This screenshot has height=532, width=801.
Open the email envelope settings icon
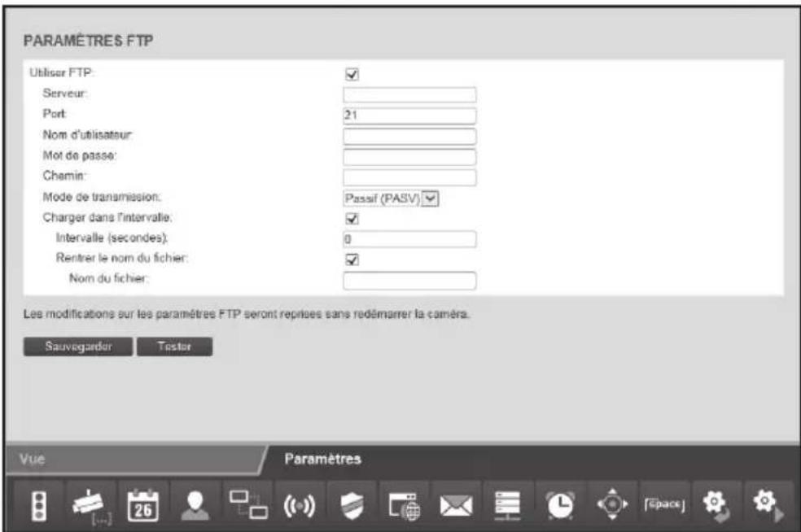tap(456, 505)
